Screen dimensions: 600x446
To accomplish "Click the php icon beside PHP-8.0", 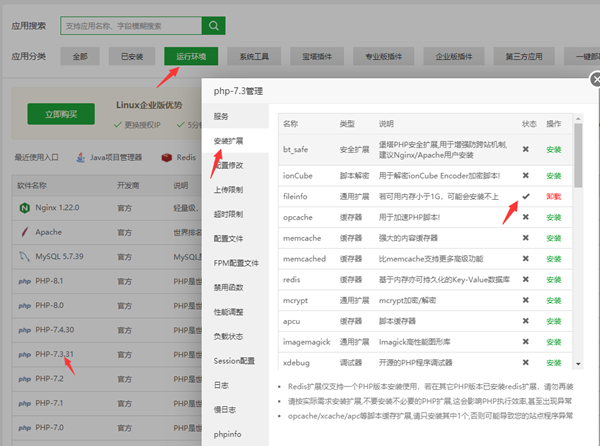I will tap(24, 306).
